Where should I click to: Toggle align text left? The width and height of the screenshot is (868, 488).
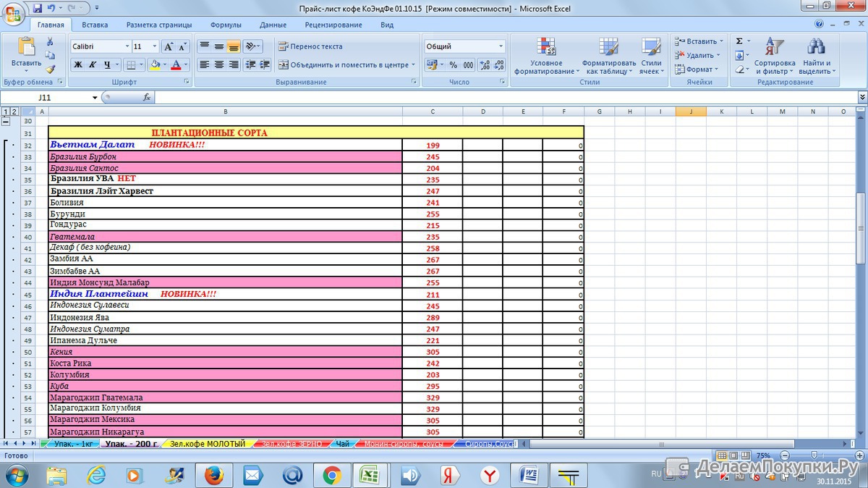[204, 64]
